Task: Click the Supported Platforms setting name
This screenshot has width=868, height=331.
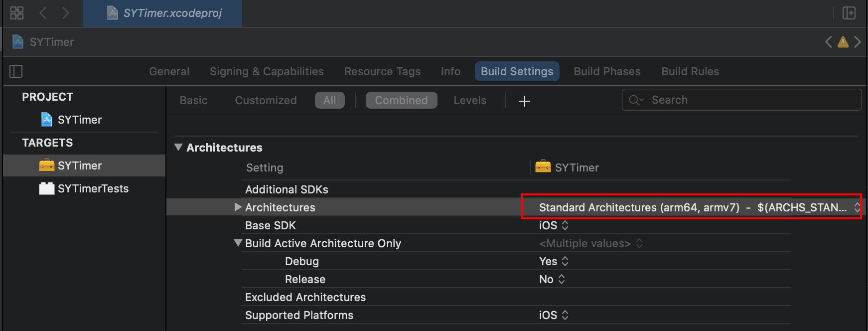Action: (x=299, y=315)
